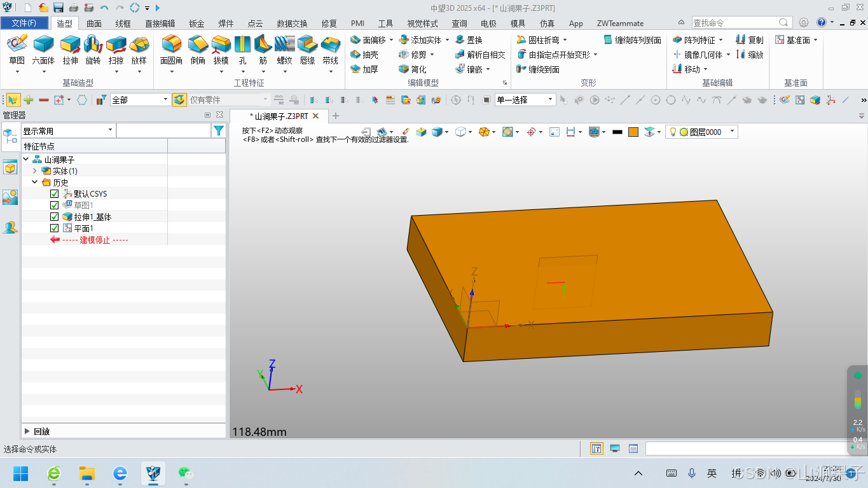
Task: Click the 查找命令 search field
Action: [x=741, y=22]
